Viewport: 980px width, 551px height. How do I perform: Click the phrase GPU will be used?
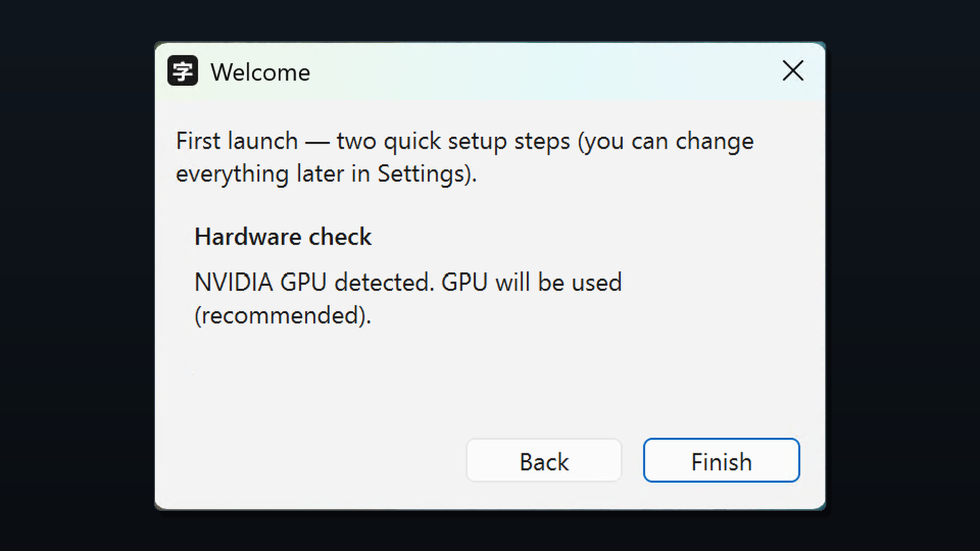tap(531, 282)
